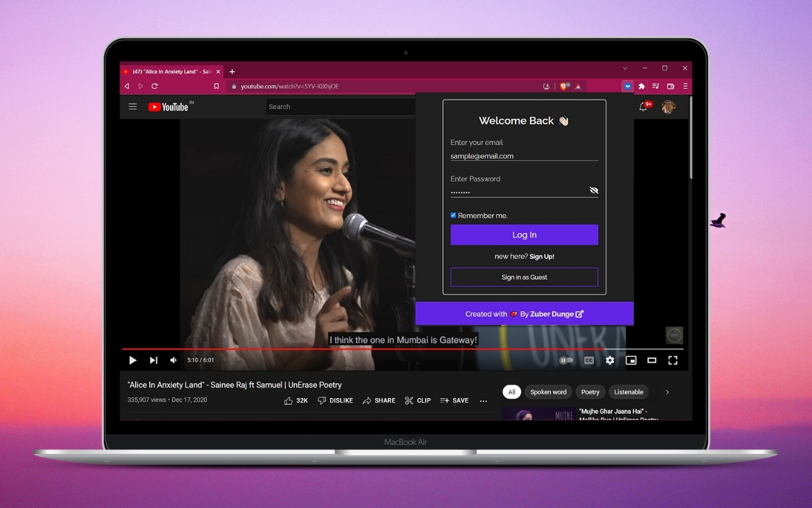This screenshot has width=812, height=508.
Task: Open the Brave Wallet icon
Action: click(671, 86)
